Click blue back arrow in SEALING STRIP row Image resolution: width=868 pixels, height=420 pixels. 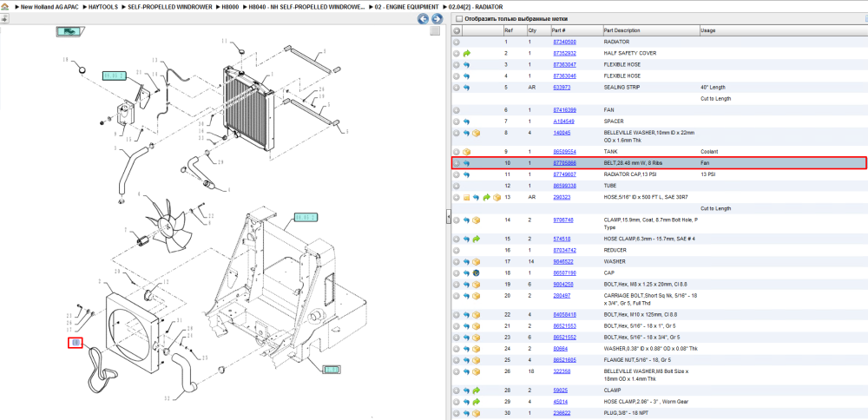click(x=467, y=88)
